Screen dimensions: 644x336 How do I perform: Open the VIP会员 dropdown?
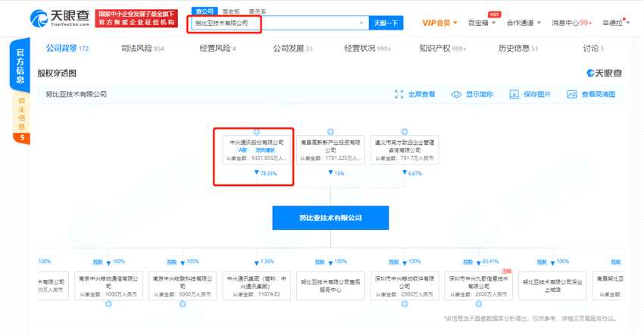[x=439, y=23]
